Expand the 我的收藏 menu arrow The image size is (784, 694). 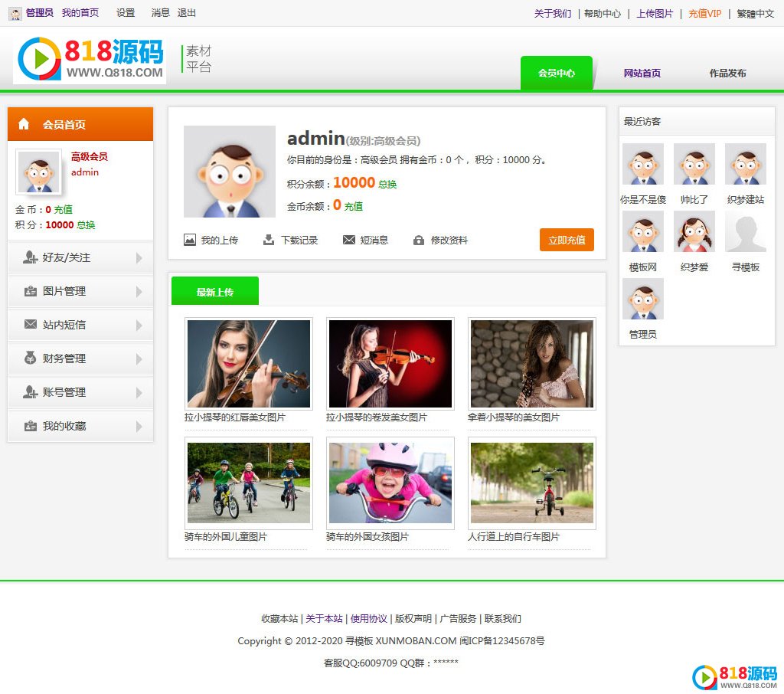tap(139, 427)
